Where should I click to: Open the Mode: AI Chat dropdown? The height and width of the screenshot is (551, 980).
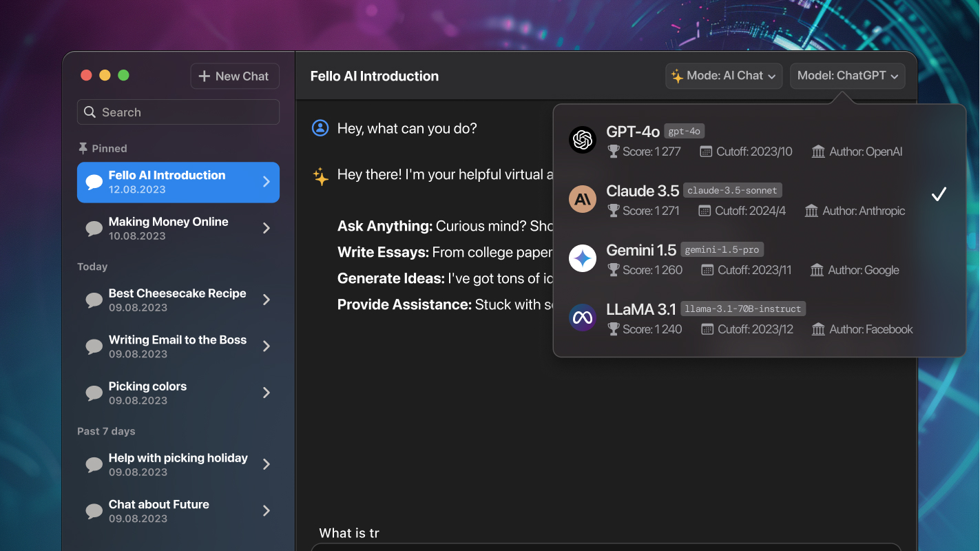click(x=724, y=76)
